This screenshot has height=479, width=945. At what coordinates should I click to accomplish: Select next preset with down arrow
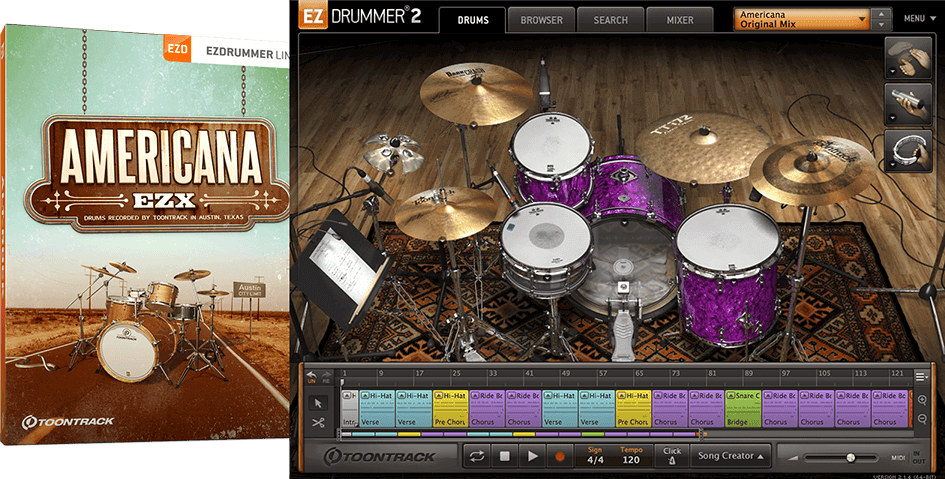pos(882,25)
